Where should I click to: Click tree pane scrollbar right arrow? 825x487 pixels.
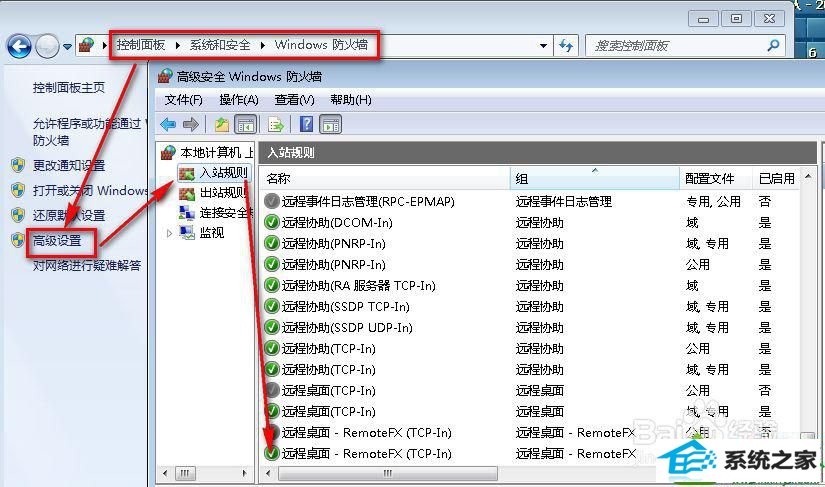tap(244, 473)
